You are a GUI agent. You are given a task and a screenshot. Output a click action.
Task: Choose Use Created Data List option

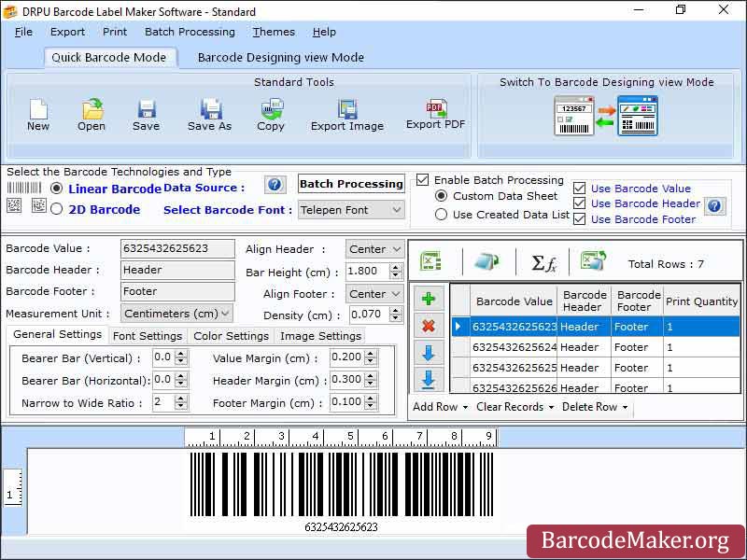coord(442,215)
